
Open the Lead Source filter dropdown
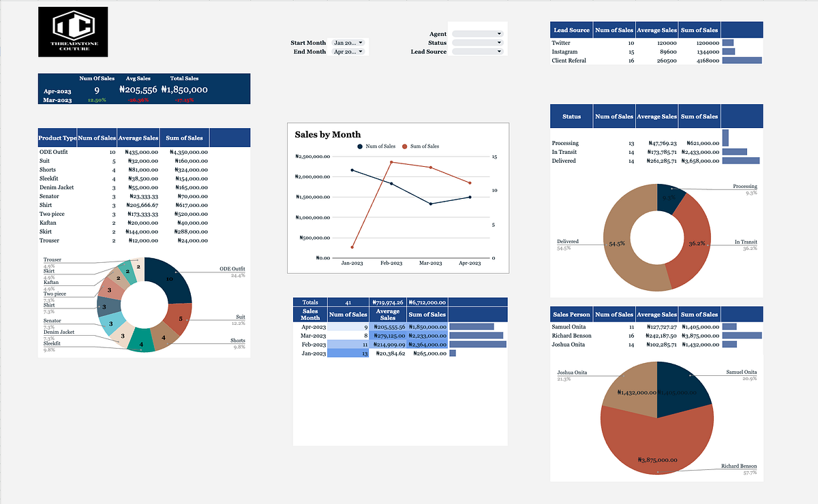click(479, 51)
